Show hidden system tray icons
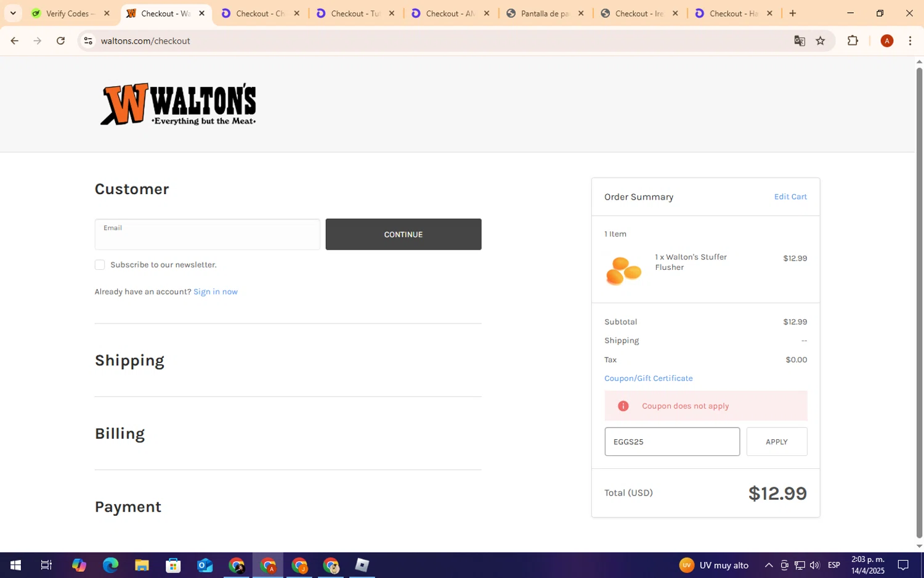The width and height of the screenshot is (924, 578). coord(769,565)
